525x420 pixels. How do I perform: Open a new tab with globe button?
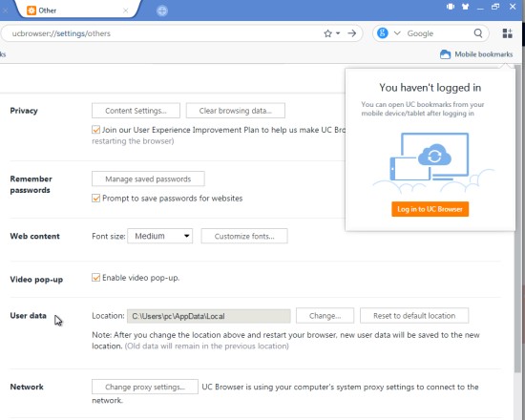pyautogui.click(x=162, y=11)
